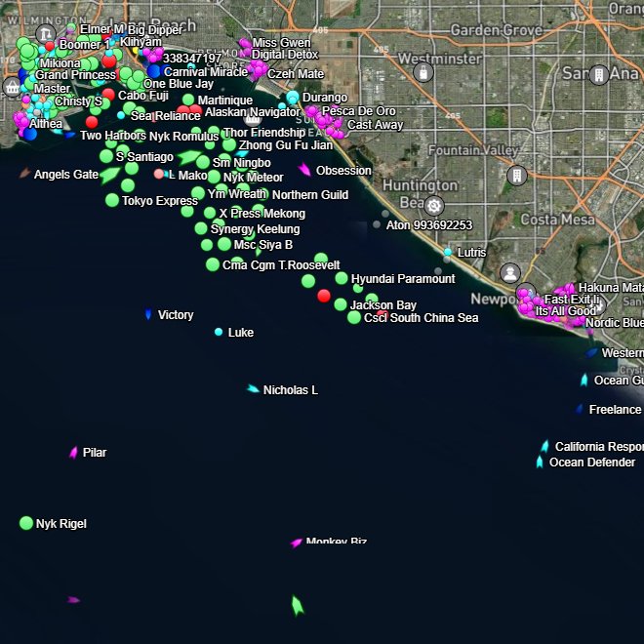This screenshot has width=644, height=644.
Task: Select the Digital Detox label
Action: coord(285,55)
